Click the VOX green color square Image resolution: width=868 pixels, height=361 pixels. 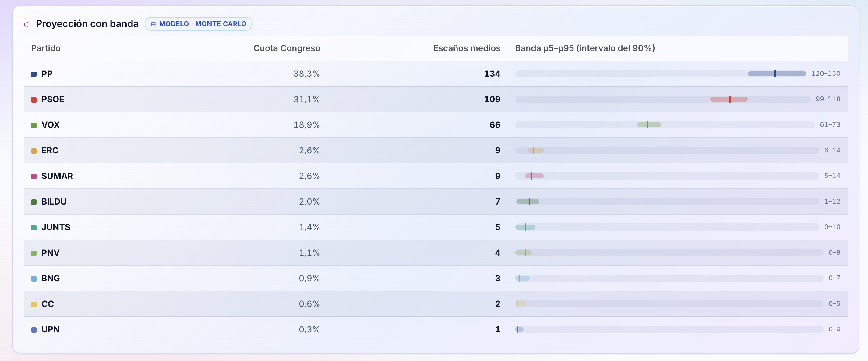pos(34,125)
